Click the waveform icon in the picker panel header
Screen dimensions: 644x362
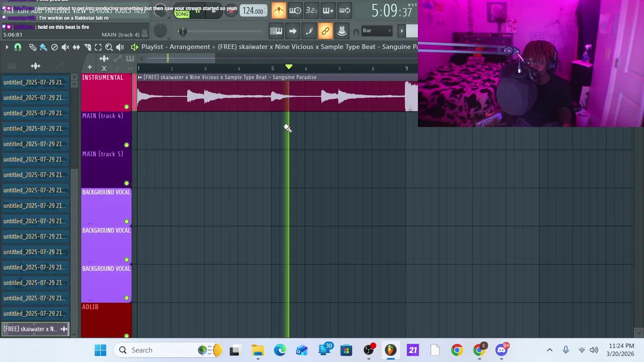coord(35,66)
